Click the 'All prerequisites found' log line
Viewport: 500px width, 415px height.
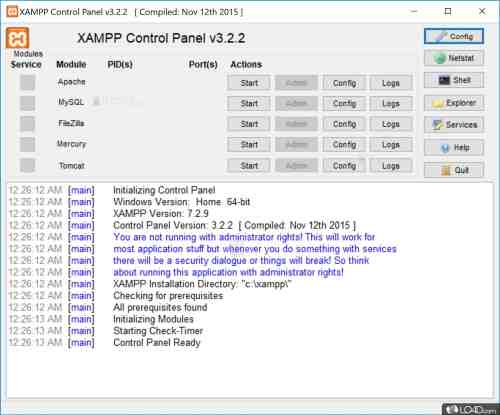160,307
